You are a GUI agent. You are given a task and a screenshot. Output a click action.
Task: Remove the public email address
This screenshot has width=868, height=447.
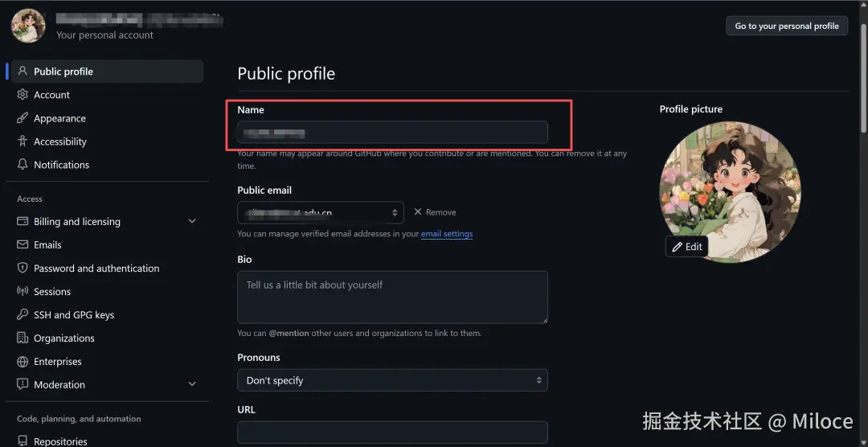point(435,212)
